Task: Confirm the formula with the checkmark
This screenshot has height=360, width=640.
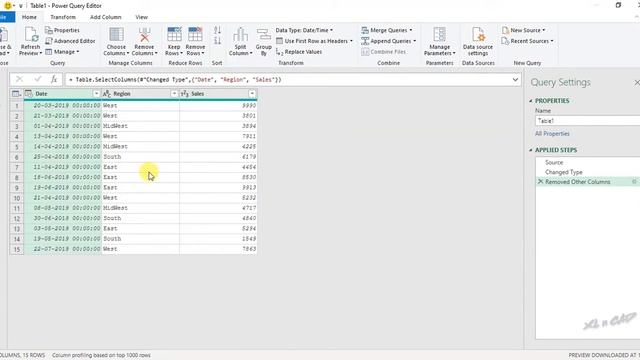Action: pyautogui.click(x=38, y=79)
